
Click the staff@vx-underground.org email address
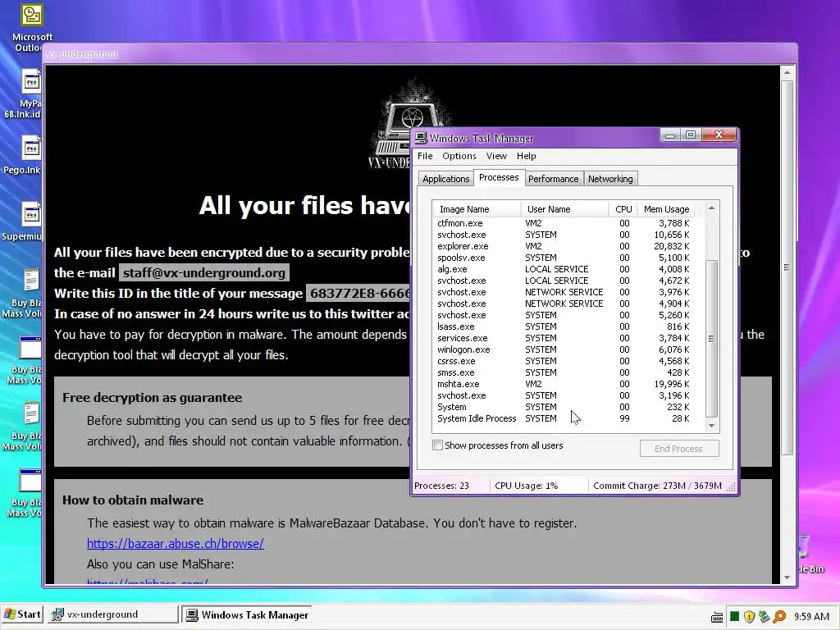[204, 272]
